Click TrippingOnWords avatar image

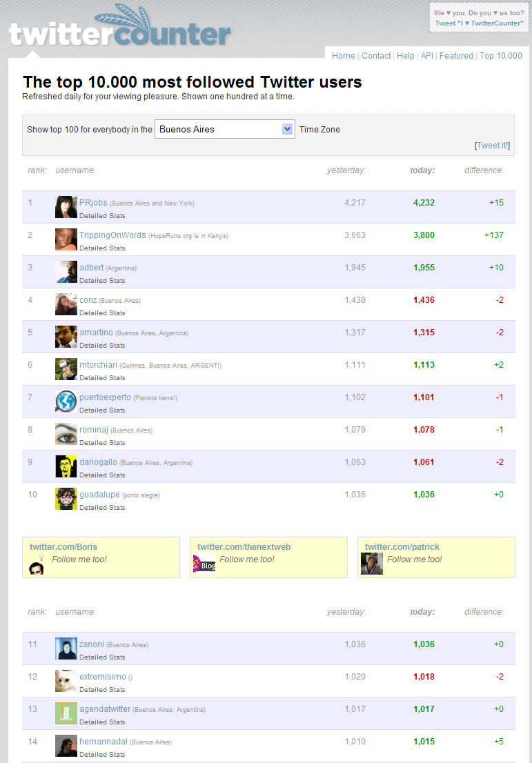click(x=66, y=239)
